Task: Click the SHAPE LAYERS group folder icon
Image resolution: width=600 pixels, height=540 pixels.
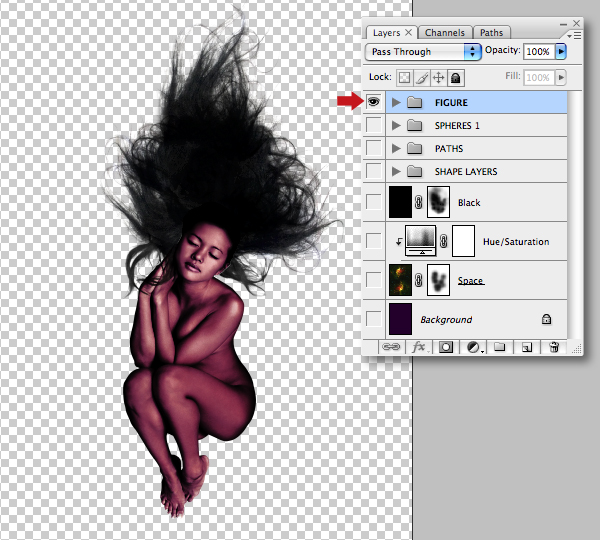Action: tap(414, 171)
